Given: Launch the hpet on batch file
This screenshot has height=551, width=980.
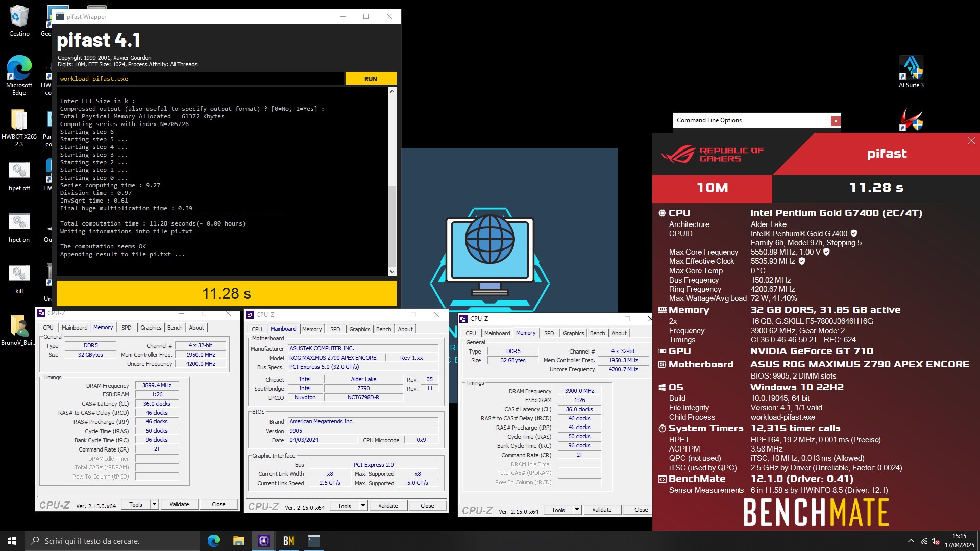Looking at the screenshot, I should [19, 228].
